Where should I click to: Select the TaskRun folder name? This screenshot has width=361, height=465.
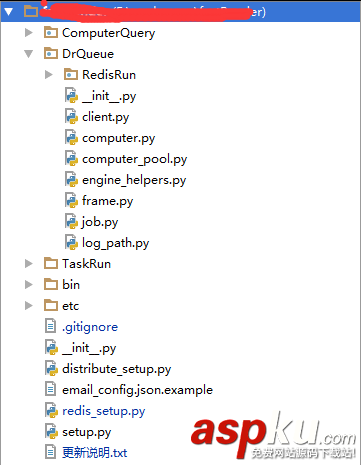pos(86,264)
